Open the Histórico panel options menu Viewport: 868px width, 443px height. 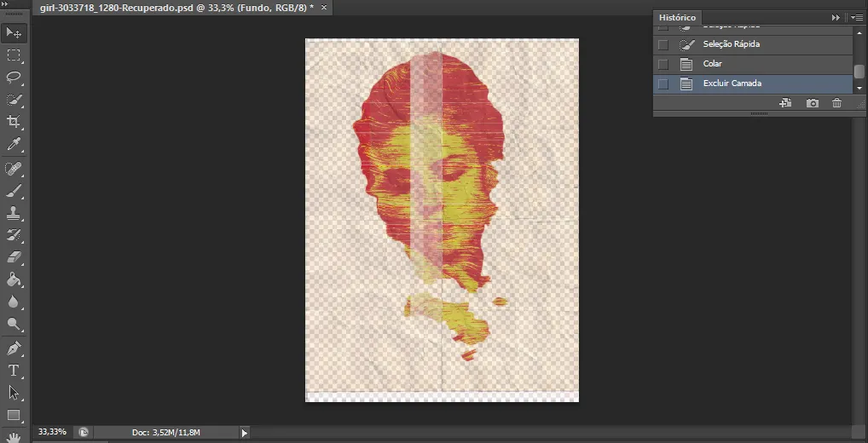click(x=857, y=18)
